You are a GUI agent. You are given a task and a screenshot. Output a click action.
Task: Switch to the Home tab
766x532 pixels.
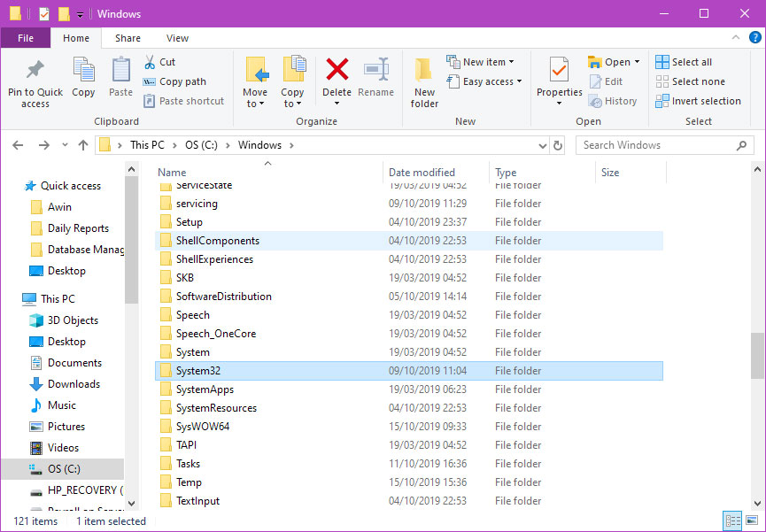pyautogui.click(x=76, y=38)
